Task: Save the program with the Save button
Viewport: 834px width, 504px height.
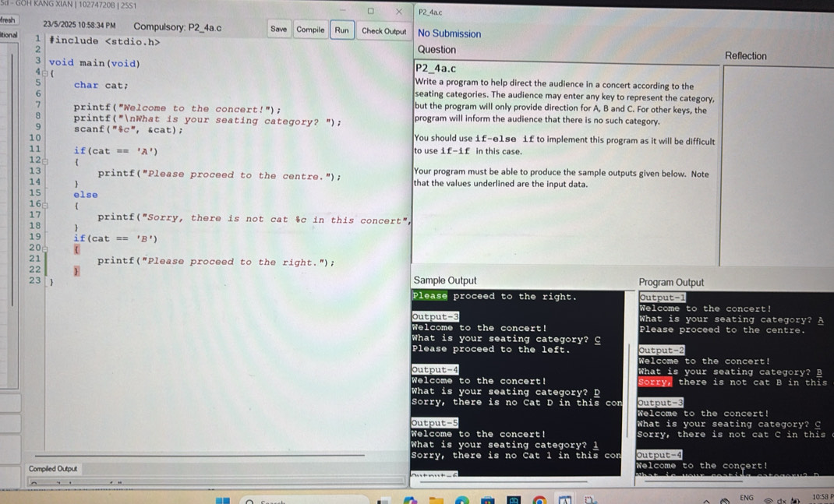Action: [278, 29]
